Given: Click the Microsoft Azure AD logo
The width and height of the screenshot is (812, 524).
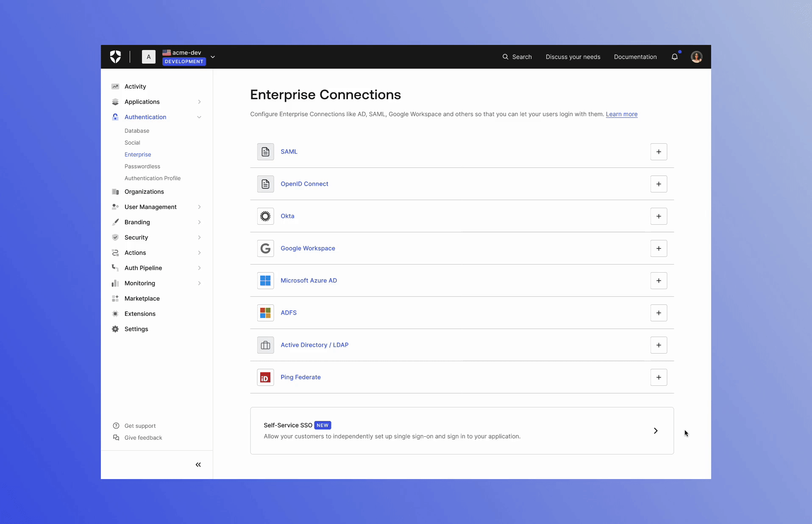Looking at the screenshot, I should coord(266,281).
